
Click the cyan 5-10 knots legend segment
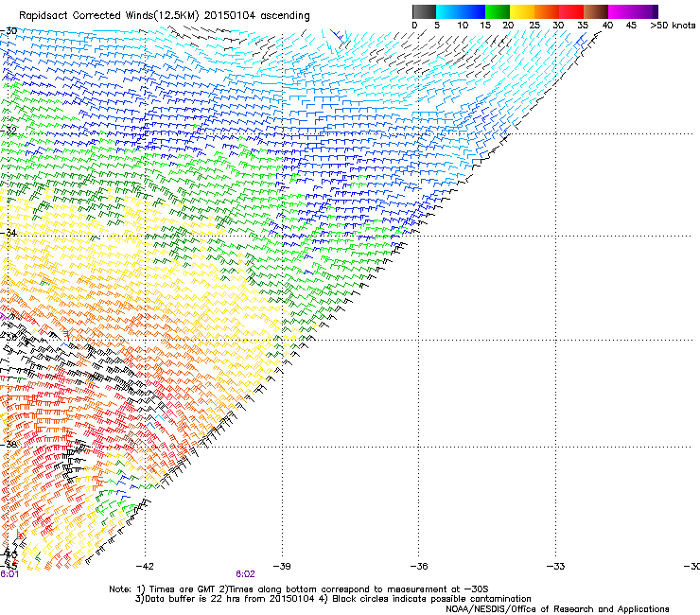pos(448,11)
